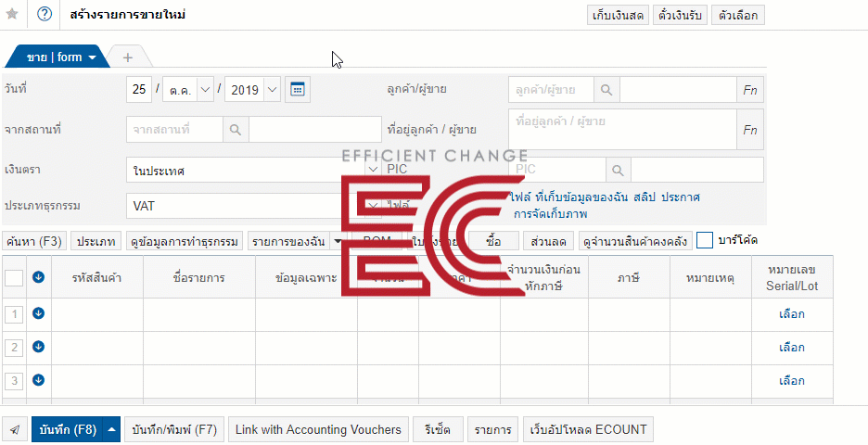Click the ข้อมูลเฉพาะ column header
Image resolution: width=868 pixels, height=445 pixels.
[306, 278]
